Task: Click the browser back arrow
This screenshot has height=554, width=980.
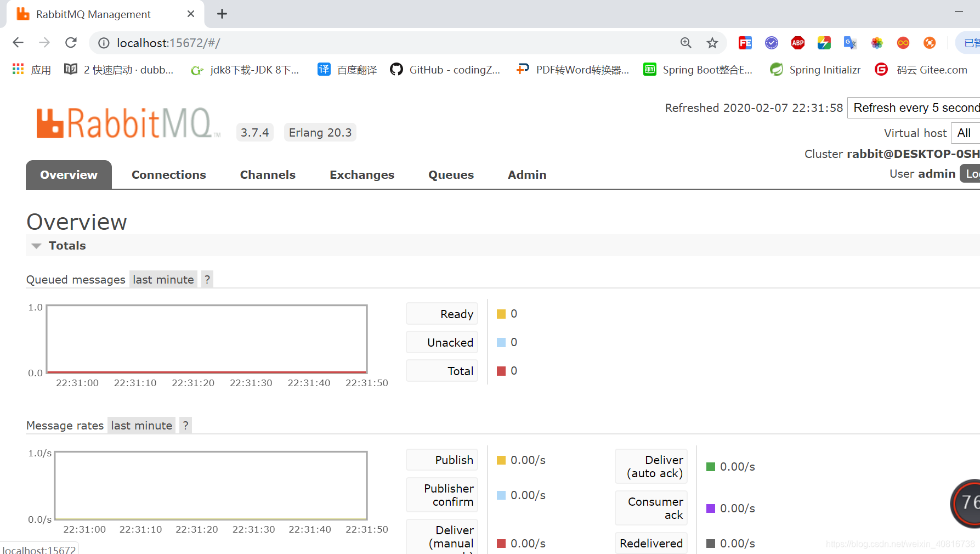Action: point(18,43)
